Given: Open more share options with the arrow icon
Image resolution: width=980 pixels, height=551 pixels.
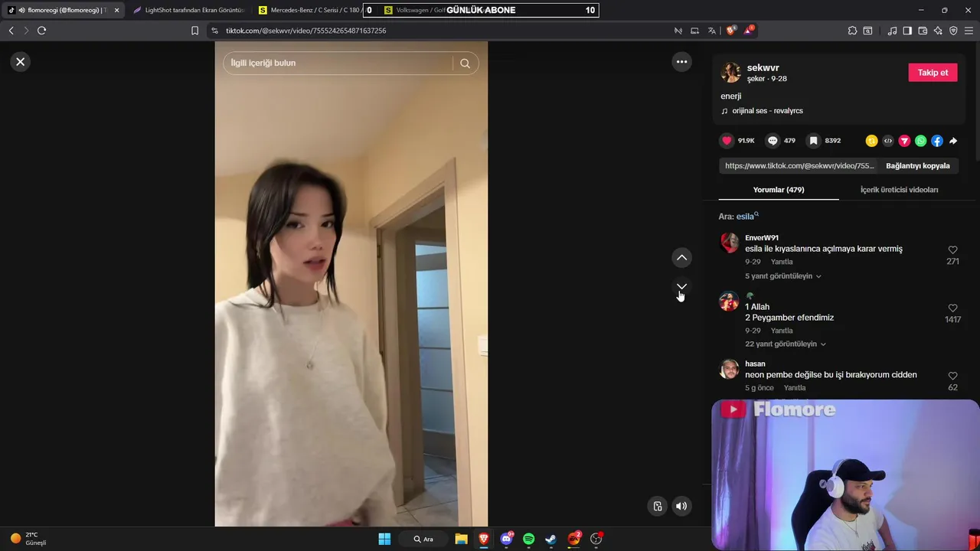Looking at the screenshot, I should point(953,141).
